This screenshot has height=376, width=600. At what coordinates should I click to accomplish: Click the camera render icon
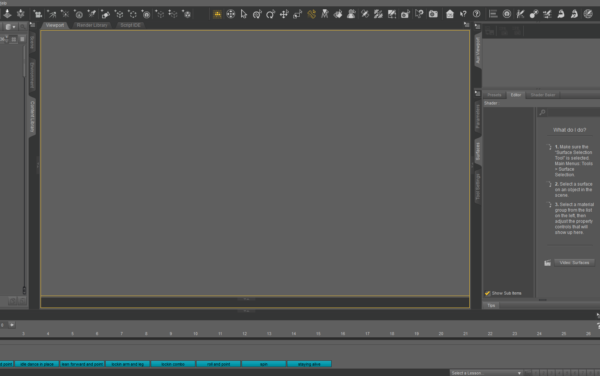point(433,15)
